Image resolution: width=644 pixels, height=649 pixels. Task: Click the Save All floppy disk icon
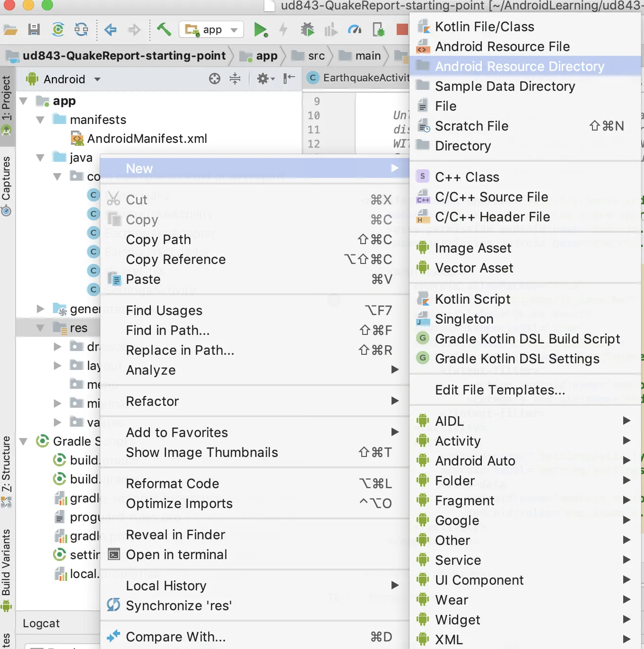34,30
